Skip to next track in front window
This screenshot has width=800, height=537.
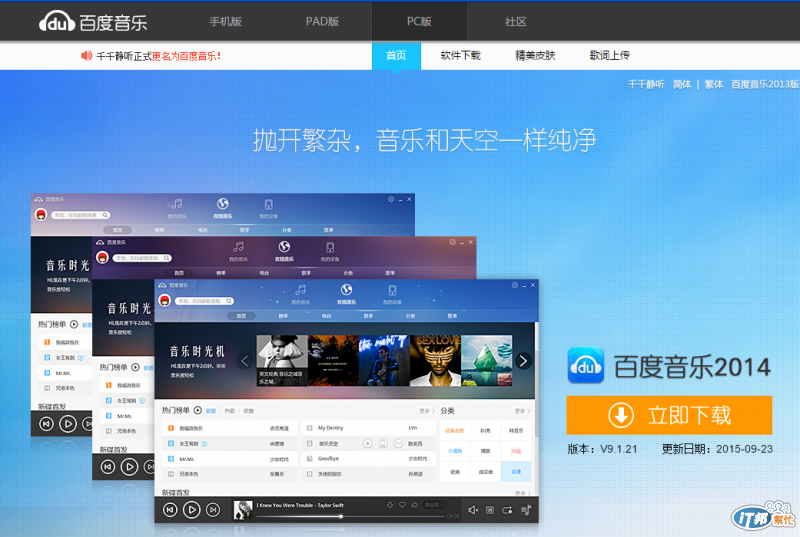click(x=213, y=509)
